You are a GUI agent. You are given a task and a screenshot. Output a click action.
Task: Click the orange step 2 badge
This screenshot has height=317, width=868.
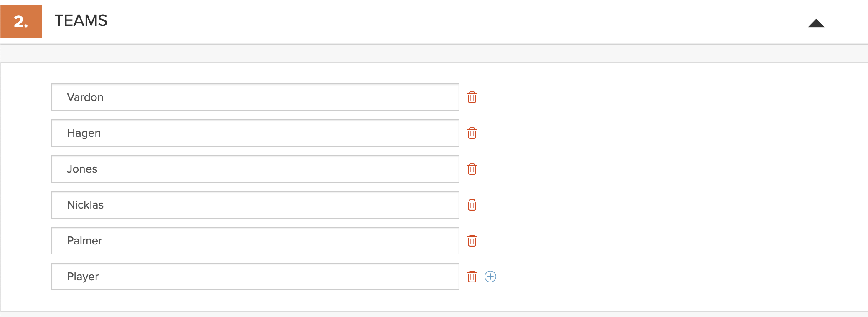tap(21, 22)
